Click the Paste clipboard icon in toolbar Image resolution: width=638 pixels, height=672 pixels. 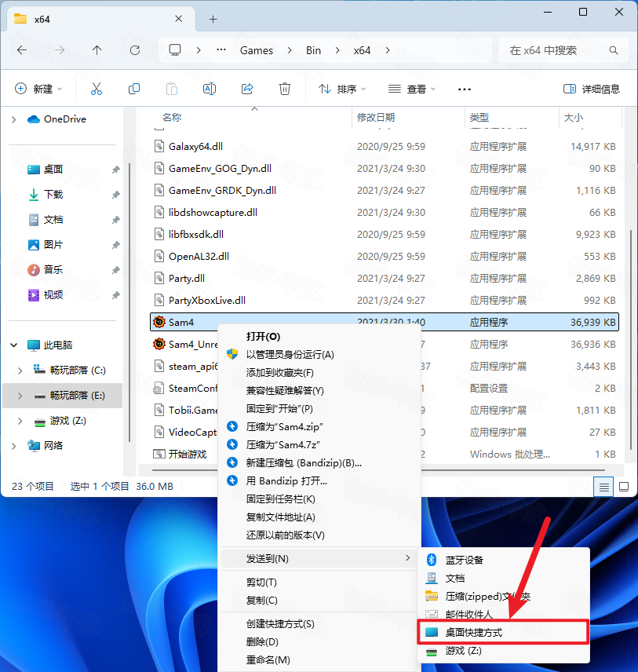(x=171, y=89)
